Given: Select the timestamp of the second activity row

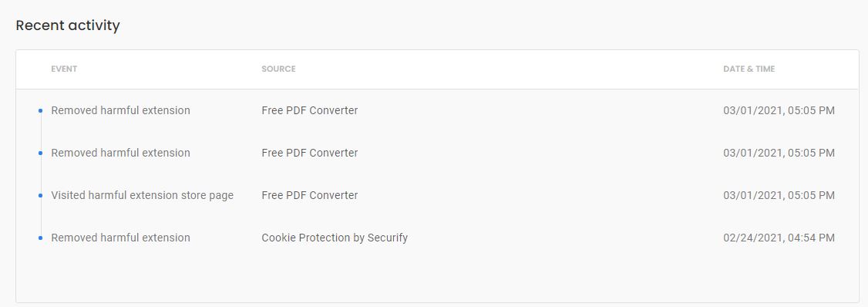Looking at the screenshot, I should 779,153.
